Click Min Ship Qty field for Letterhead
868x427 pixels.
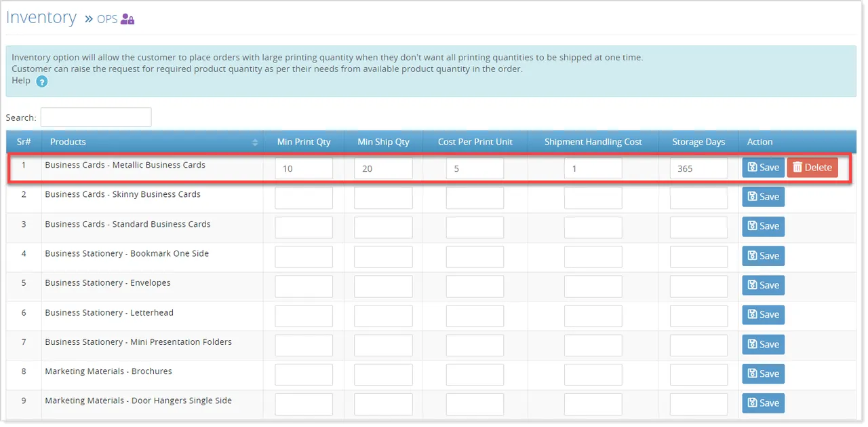click(x=383, y=315)
